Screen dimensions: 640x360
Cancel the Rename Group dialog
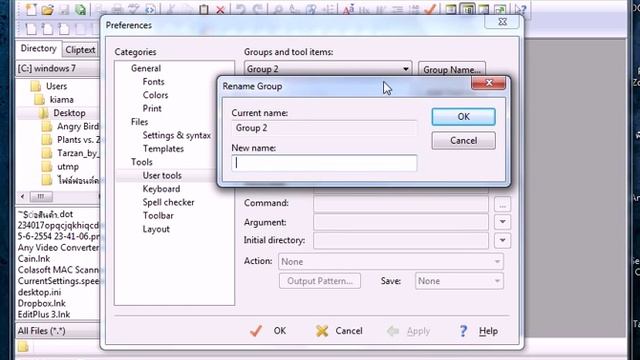(464, 140)
